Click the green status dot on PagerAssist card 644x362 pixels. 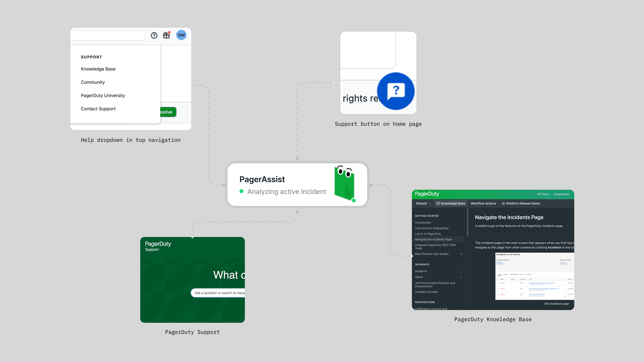[x=242, y=191]
